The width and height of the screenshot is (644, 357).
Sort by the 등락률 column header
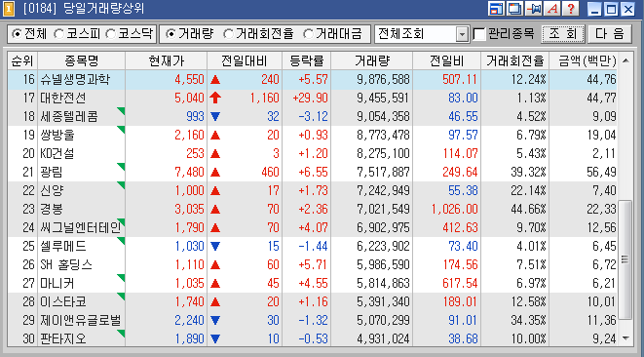[306, 60]
